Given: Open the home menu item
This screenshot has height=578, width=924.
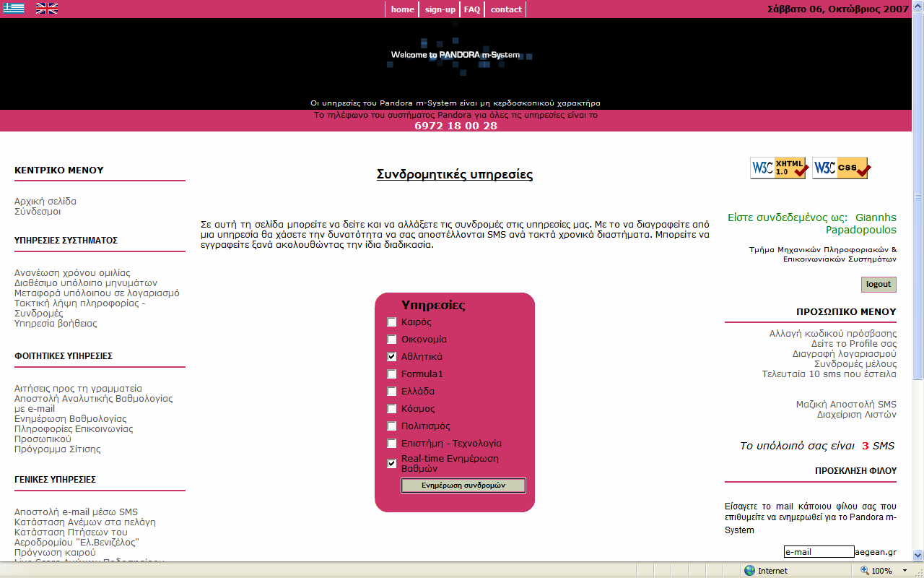Looking at the screenshot, I should (403, 9).
